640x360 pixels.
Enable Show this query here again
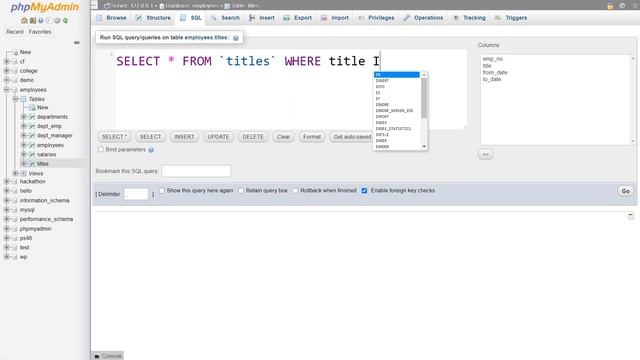(162, 191)
